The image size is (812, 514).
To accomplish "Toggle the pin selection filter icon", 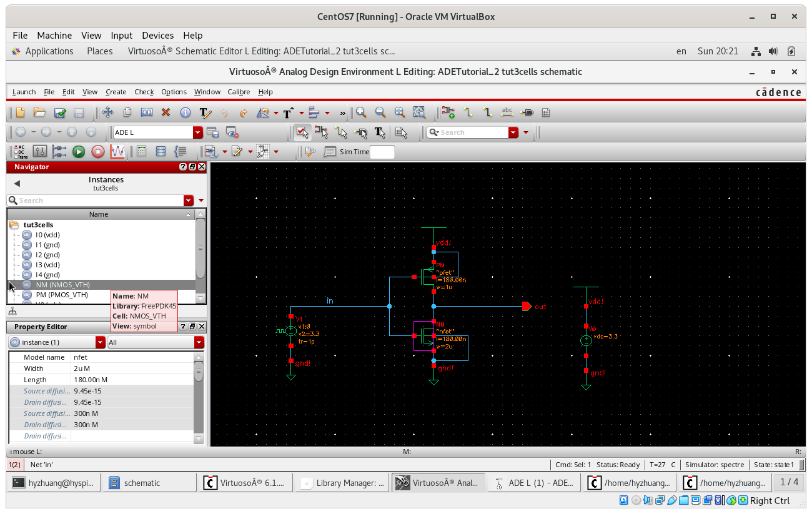I will click(x=360, y=132).
